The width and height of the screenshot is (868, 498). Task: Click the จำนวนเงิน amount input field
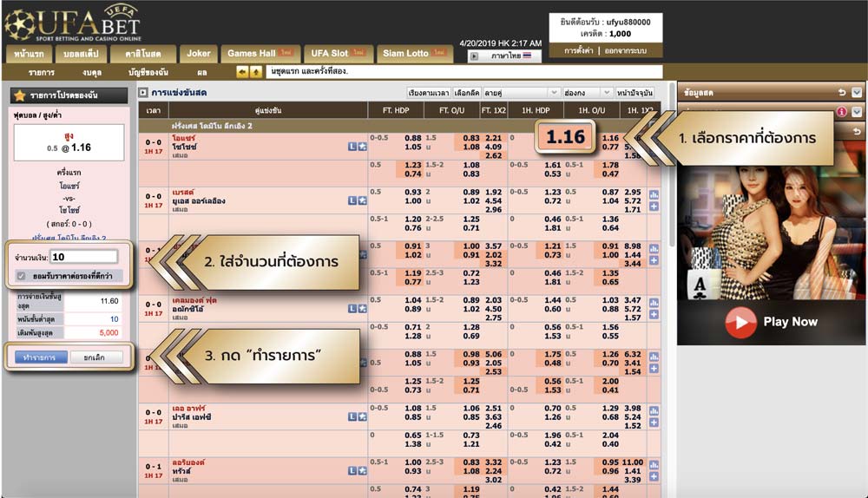point(83,257)
